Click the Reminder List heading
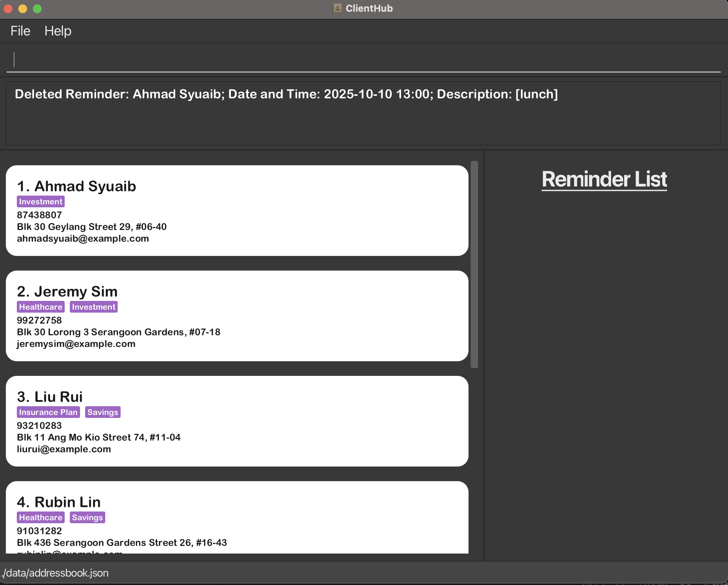 point(604,180)
